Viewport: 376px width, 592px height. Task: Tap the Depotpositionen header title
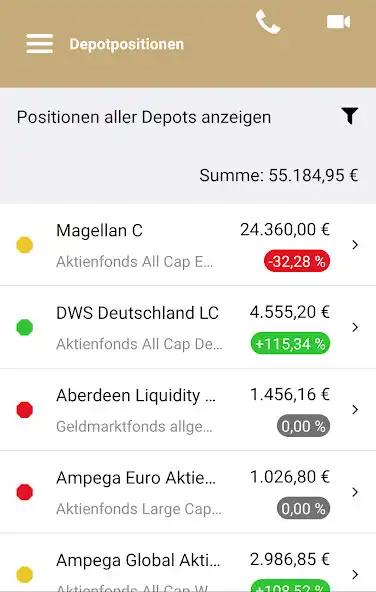126,44
